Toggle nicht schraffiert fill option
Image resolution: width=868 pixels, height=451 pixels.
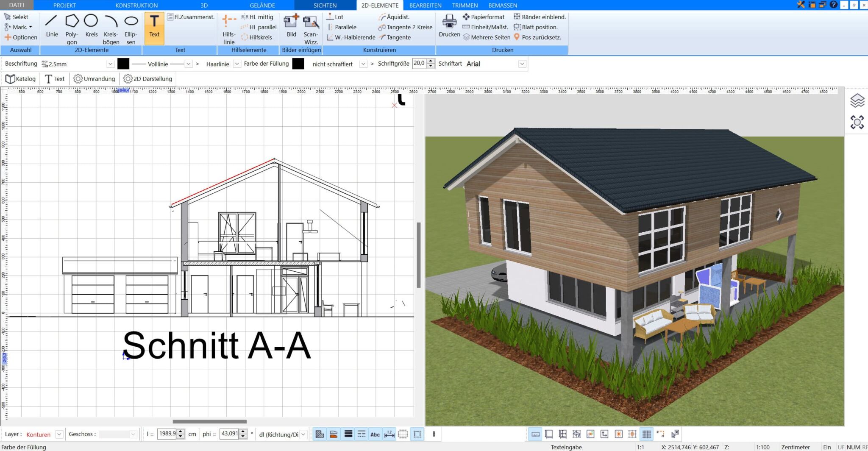332,64
